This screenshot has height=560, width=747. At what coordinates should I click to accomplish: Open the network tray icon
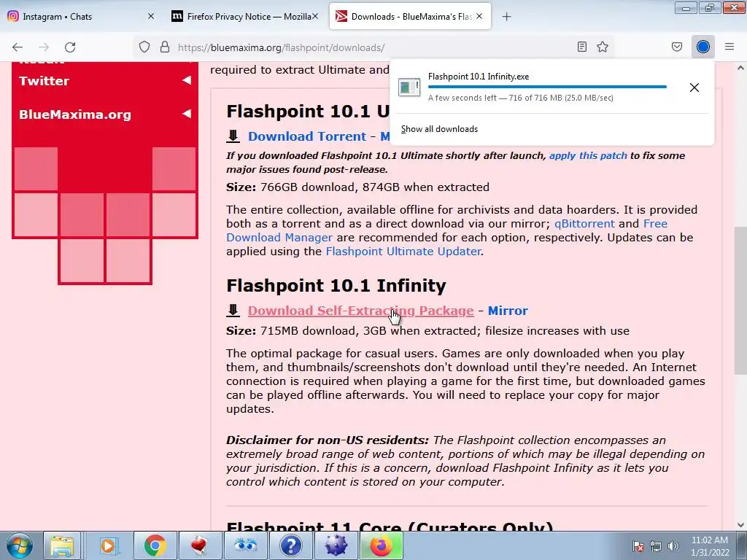(656, 546)
